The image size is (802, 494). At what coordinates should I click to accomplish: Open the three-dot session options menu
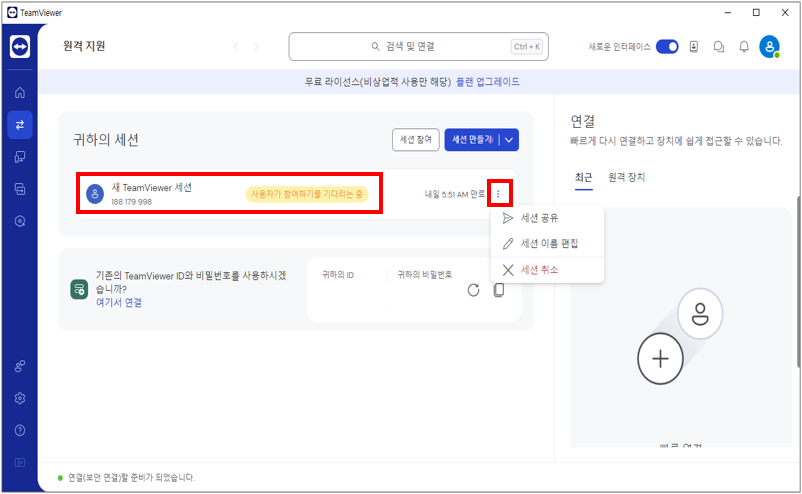[498, 194]
